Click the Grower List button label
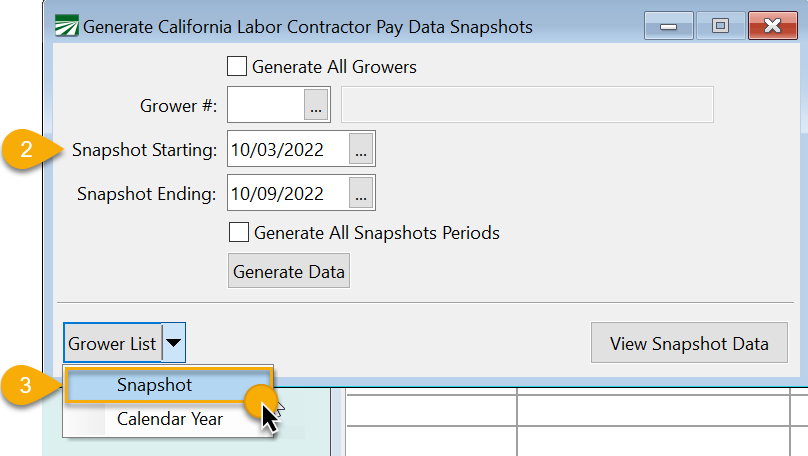Image resolution: width=808 pixels, height=456 pixels. point(112,343)
